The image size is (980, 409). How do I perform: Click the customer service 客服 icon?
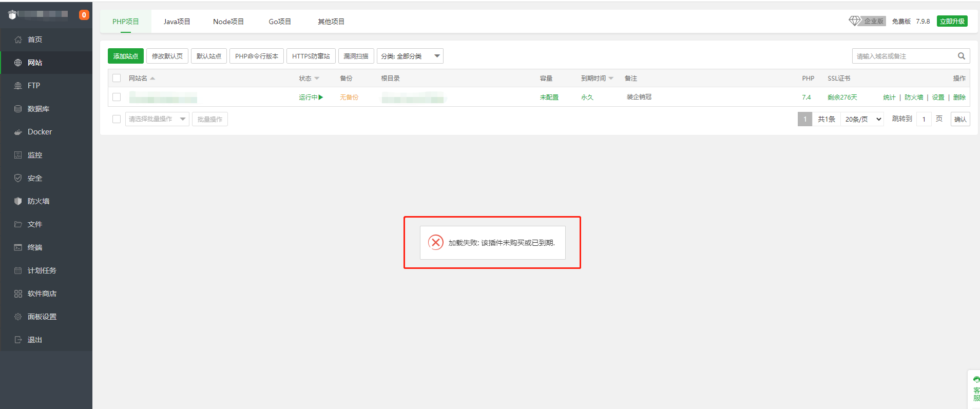coord(976,389)
